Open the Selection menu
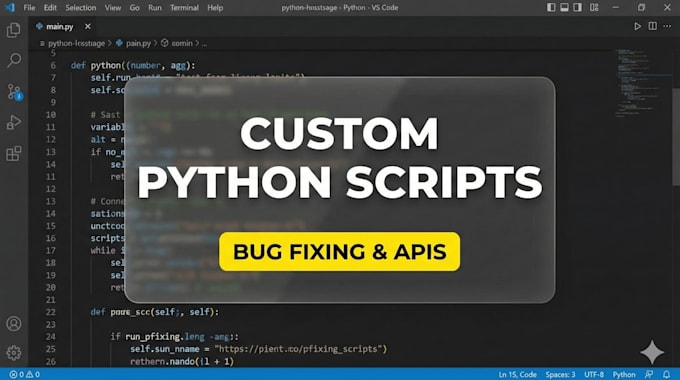This screenshot has height=380, width=680. pos(81,8)
